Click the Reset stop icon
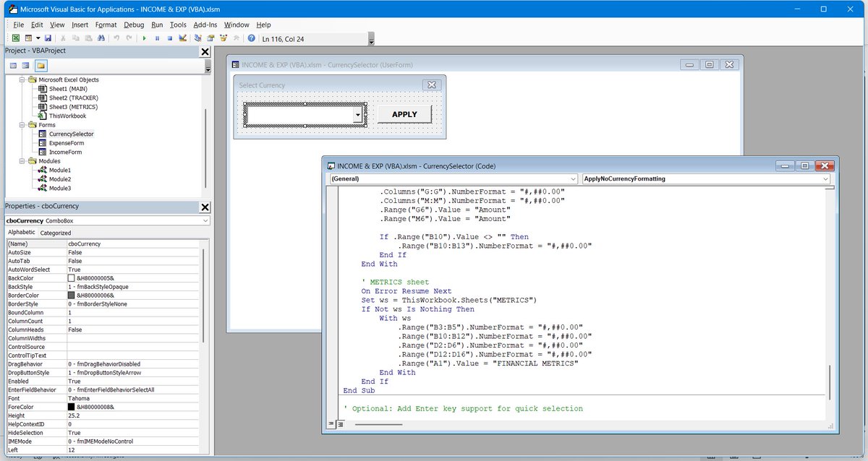This screenshot has width=868, height=461. [169, 38]
